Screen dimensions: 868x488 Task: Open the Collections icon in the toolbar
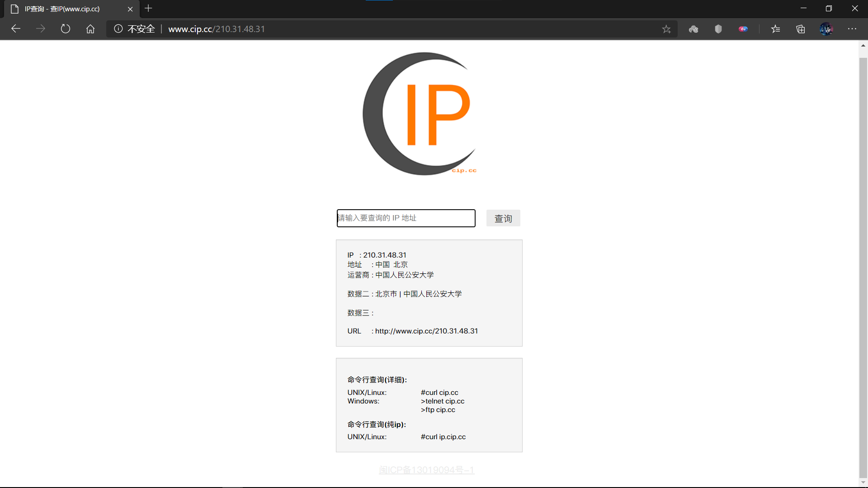801,29
